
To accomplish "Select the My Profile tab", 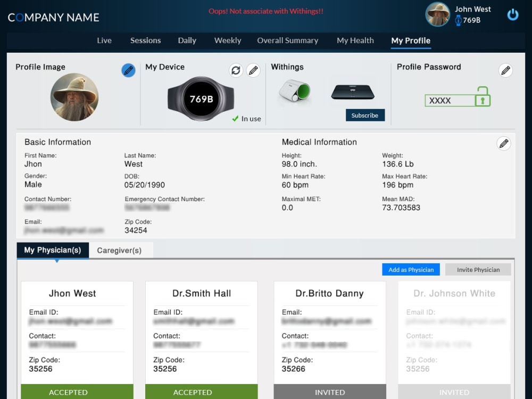I will pyautogui.click(x=411, y=41).
